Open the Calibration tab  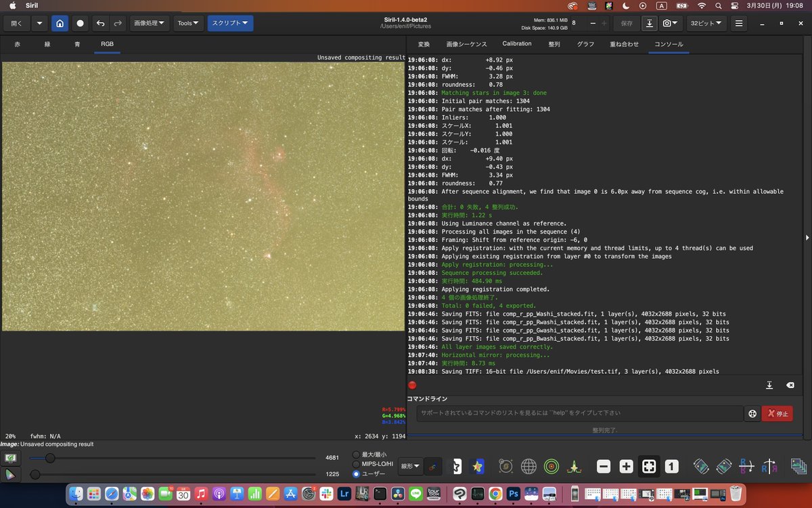[517, 44]
